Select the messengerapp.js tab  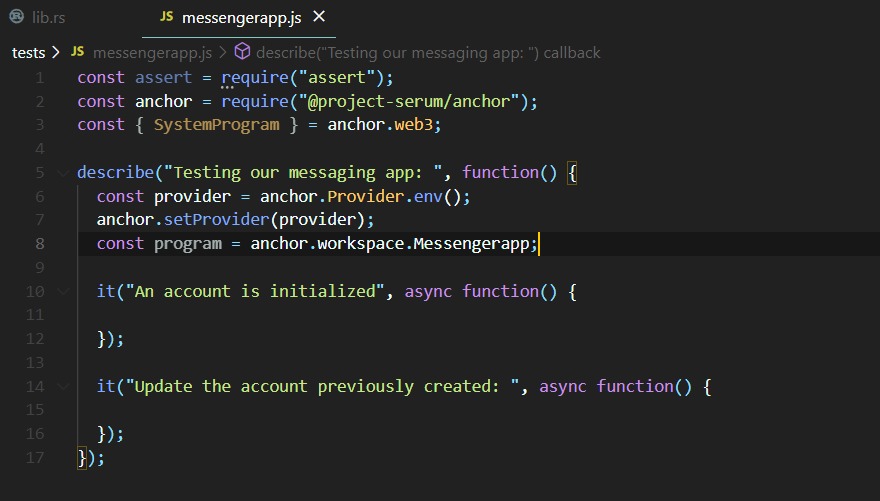[241, 18]
